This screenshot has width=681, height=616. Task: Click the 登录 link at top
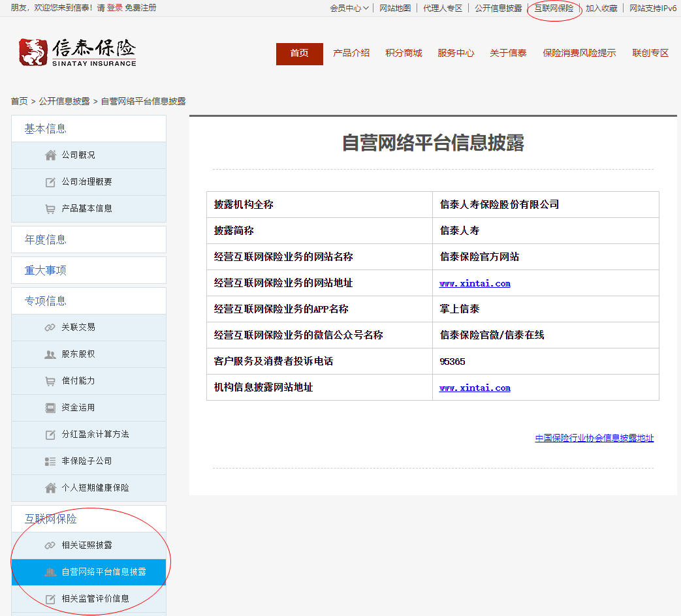click(115, 8)
